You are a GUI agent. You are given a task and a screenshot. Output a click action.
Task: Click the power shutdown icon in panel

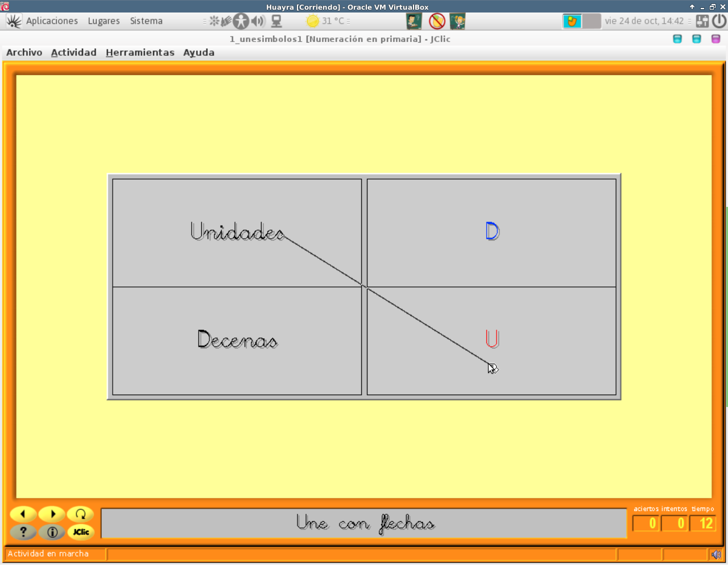point(719,21)
